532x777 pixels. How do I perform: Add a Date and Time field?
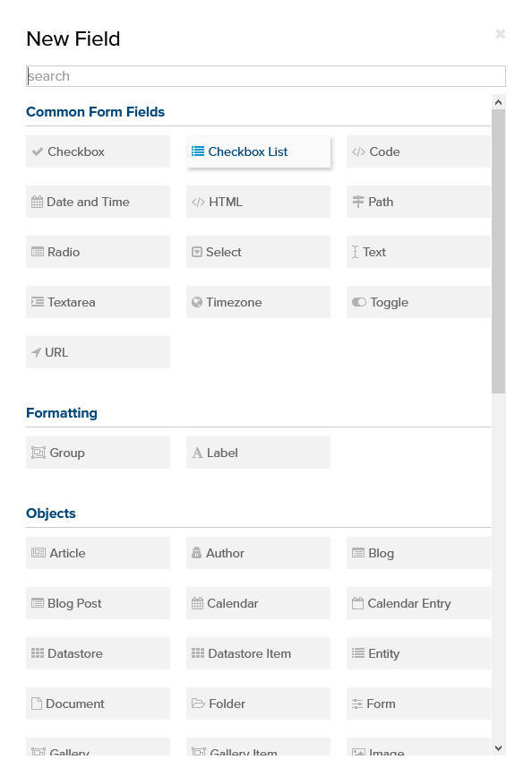[98, 202]
